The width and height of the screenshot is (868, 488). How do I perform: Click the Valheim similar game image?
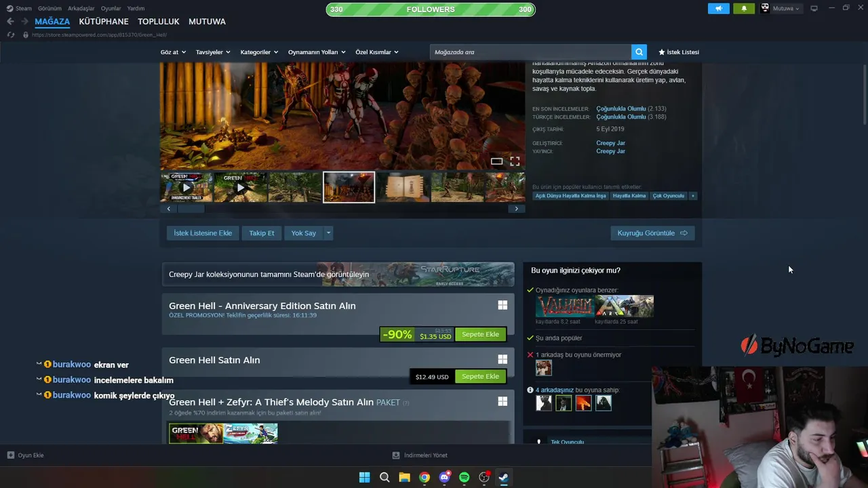click(564, 306)
